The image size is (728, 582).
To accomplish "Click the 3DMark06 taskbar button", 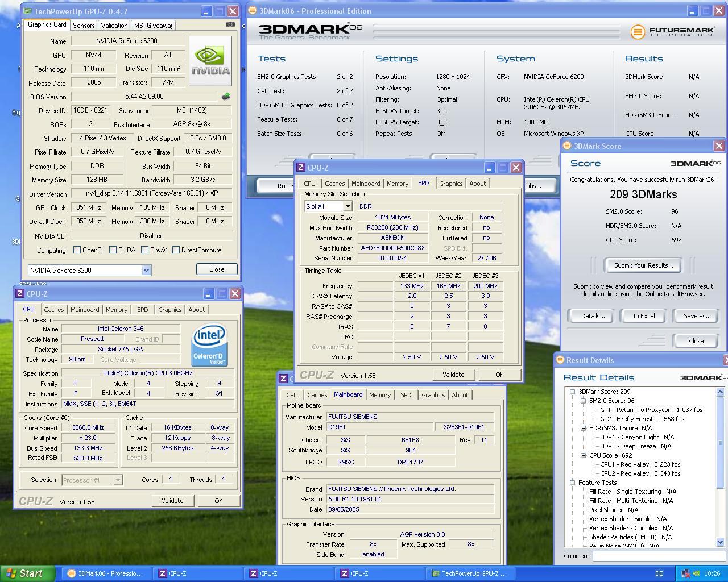I will click(x=107, y=573).
